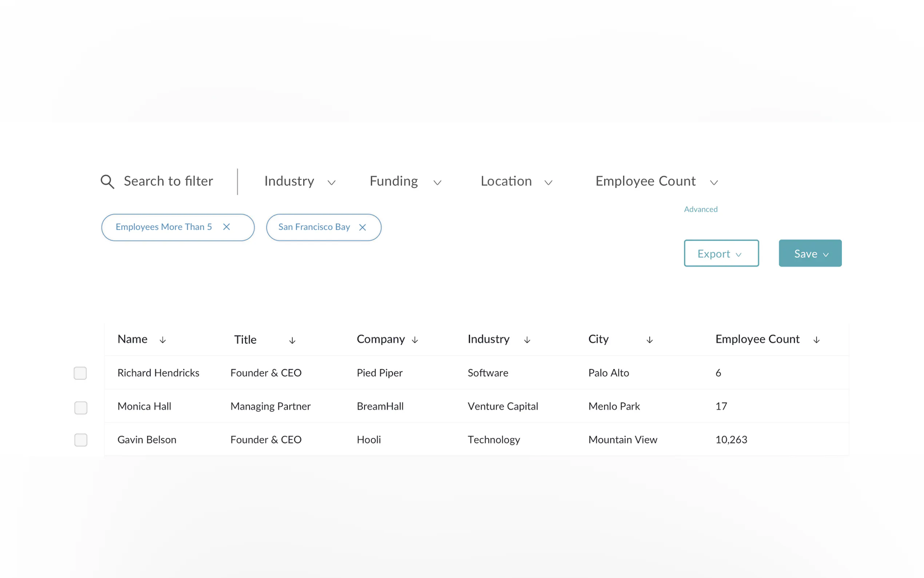Viewport: 924px width, 578px height.
Task: Open the Location filter dropdown
Action: coord(516,182)
